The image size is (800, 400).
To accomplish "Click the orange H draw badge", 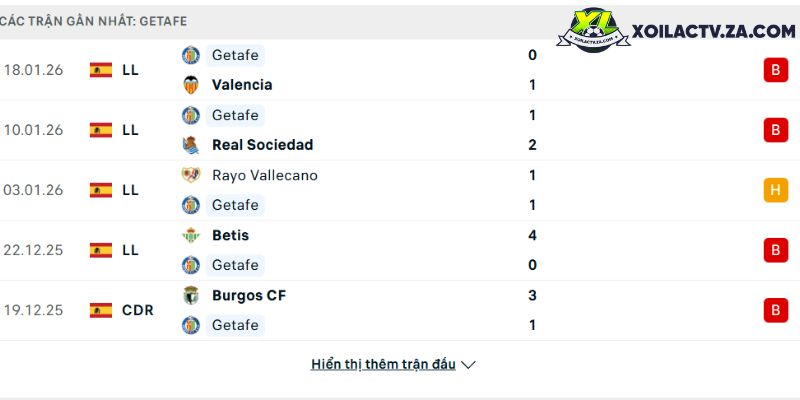I will click(x=775, y=190).
